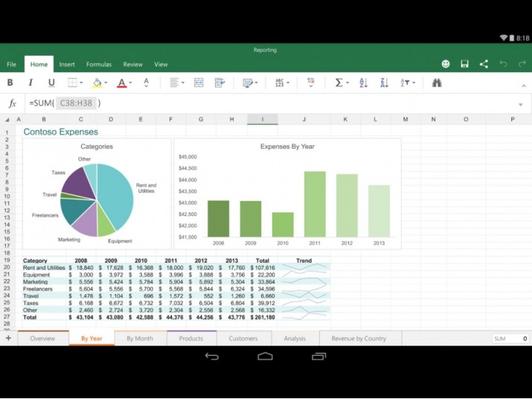
Task: Click the AutoSum sigma icon
Action: pos(339,83)
